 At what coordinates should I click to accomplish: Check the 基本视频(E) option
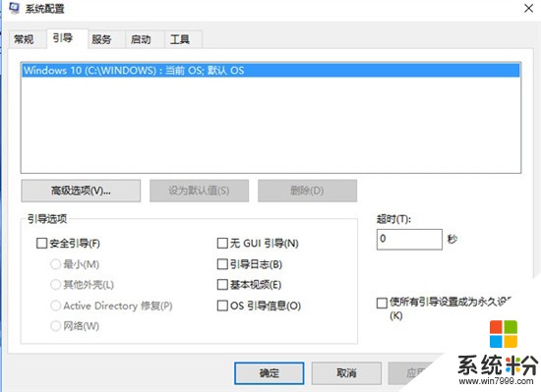[x=222, y=285]
